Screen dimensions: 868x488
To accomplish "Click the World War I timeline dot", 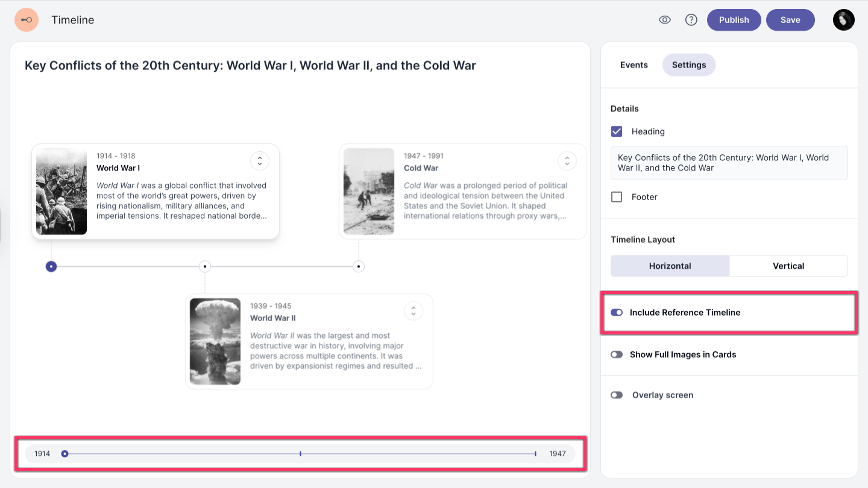I will (x=51, y=266).
